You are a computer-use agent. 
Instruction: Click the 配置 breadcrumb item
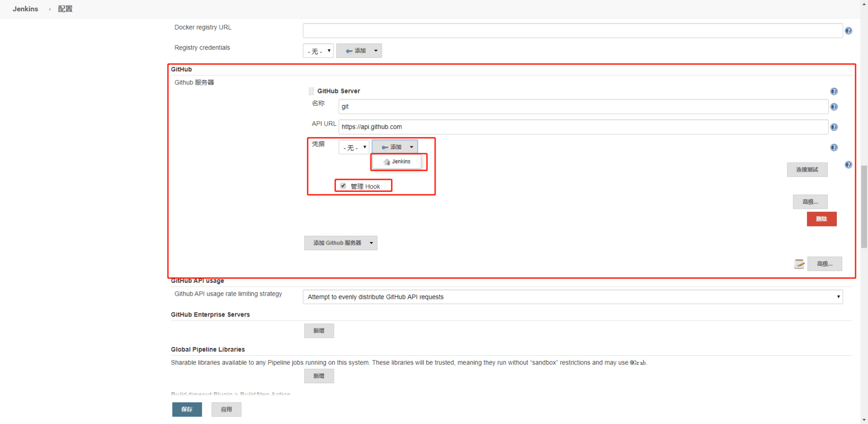tap(65, 9)
